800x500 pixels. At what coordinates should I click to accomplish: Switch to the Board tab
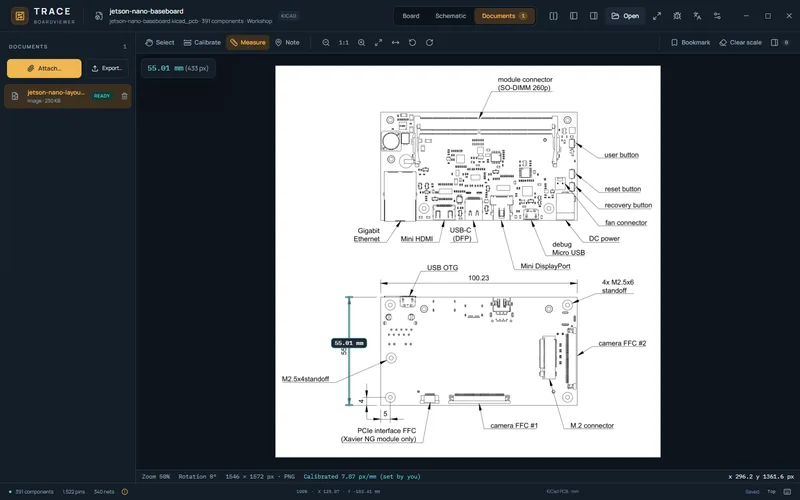click(411, 16)
